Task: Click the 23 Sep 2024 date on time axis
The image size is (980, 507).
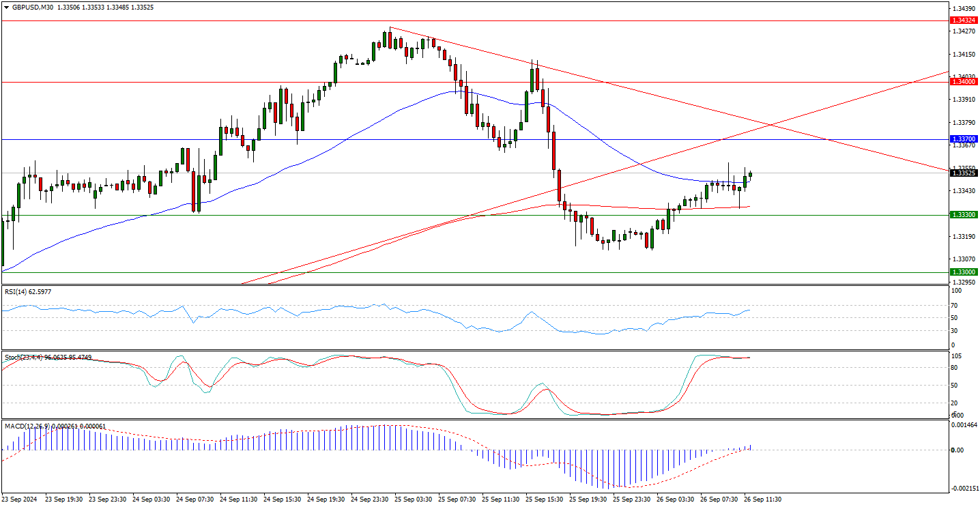Action: click(21, 499)
